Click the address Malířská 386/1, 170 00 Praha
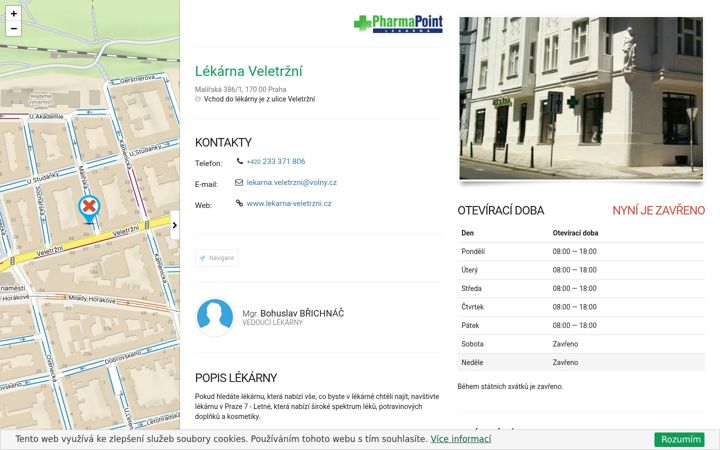 click(241, 89)
